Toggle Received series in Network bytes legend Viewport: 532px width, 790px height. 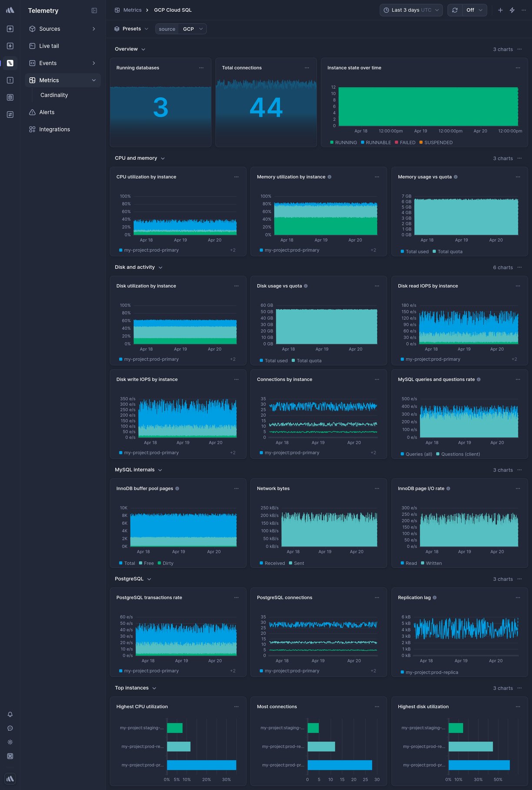click(273, 563)
